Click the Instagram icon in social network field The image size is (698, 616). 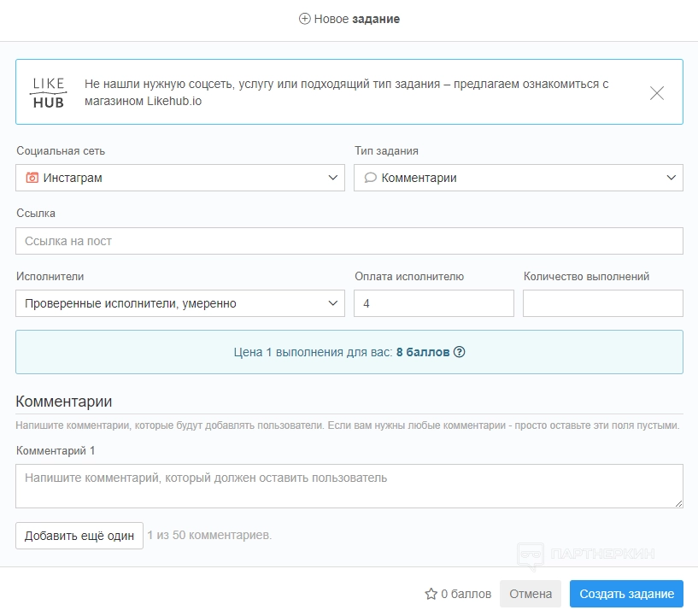click(32, 178)
